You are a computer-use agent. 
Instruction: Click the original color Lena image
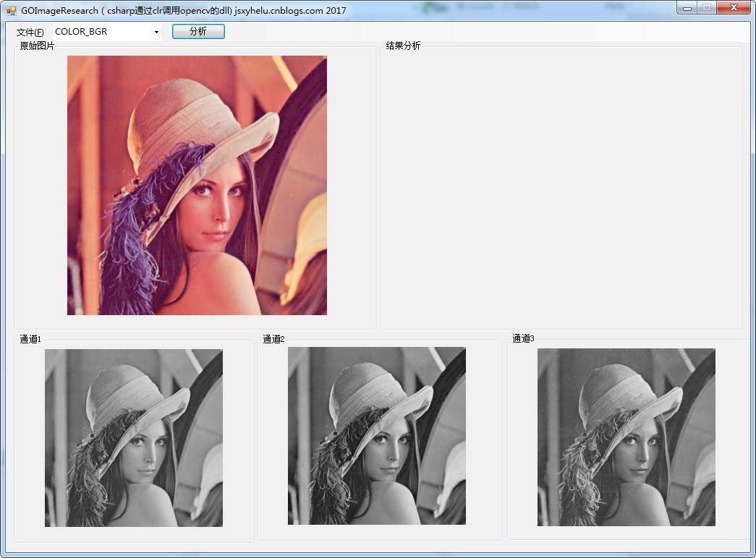[x=197, y=186]
